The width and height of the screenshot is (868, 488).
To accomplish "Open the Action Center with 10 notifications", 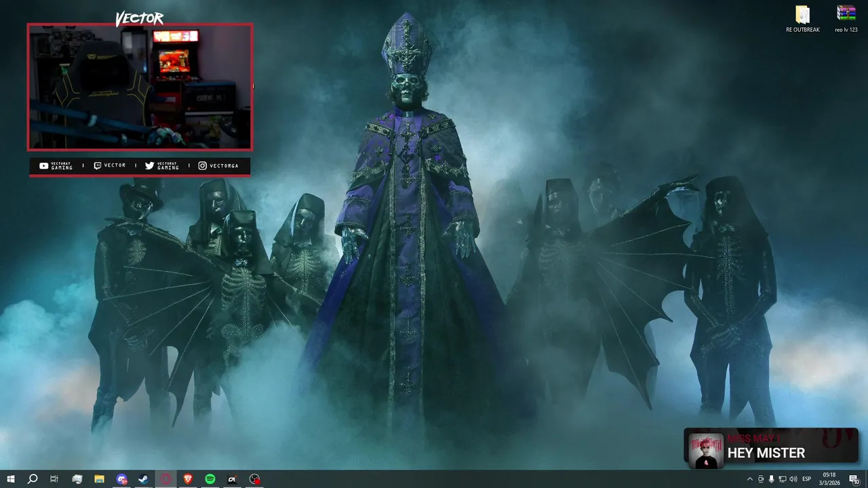I will 854,479.
